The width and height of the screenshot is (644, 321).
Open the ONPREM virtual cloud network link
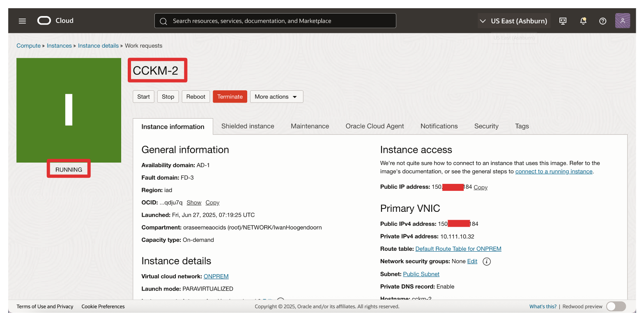tap(216, 276)
